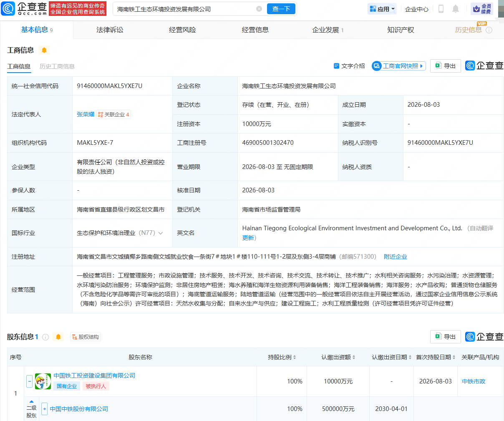Clear the search box with the X icon

pyautogui.click(x=259, y=9)
